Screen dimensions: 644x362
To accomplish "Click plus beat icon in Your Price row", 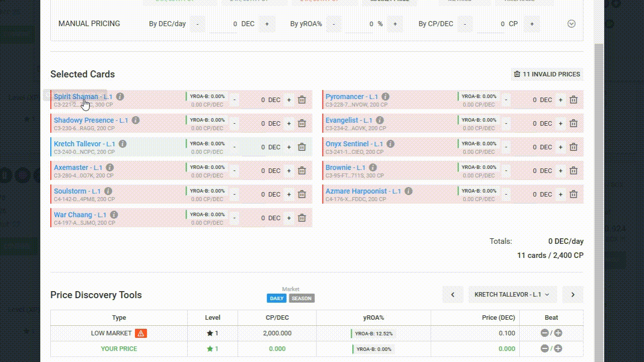I will coord(558,348).
